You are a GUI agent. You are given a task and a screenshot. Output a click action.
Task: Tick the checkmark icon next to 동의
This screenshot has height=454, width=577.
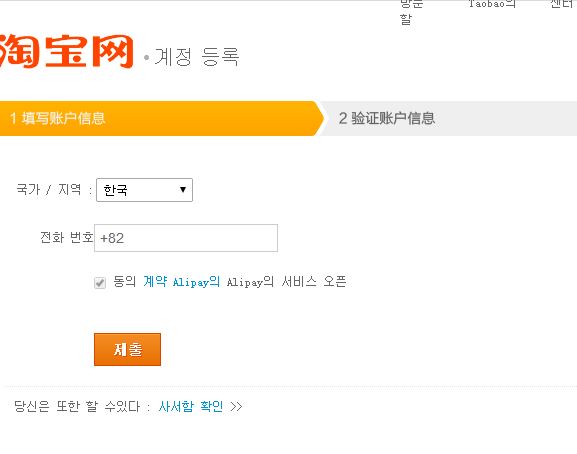[100, 283]
